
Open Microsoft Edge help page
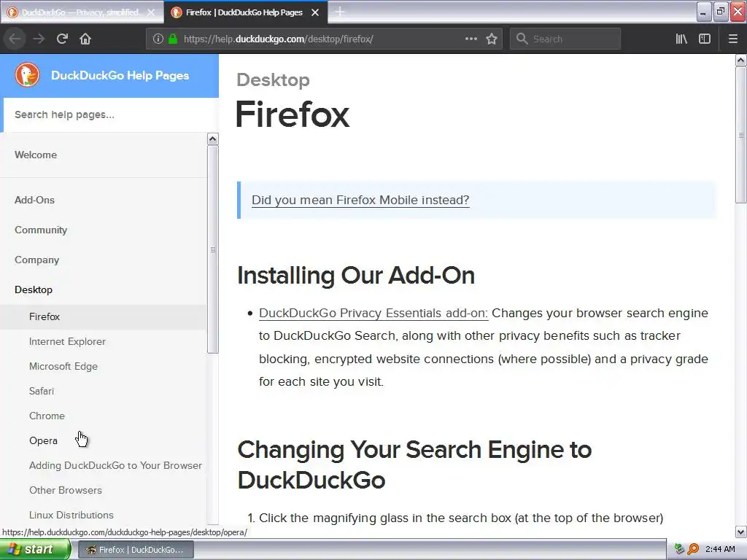[63, 366]
